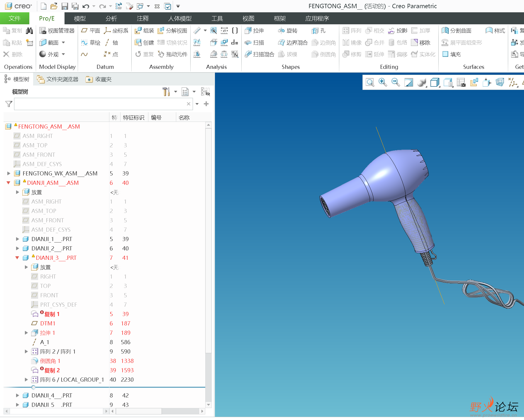Screen dimensions: 524x420
Task: Select the Revolve (旋转) tool
Action: point(281,31)
